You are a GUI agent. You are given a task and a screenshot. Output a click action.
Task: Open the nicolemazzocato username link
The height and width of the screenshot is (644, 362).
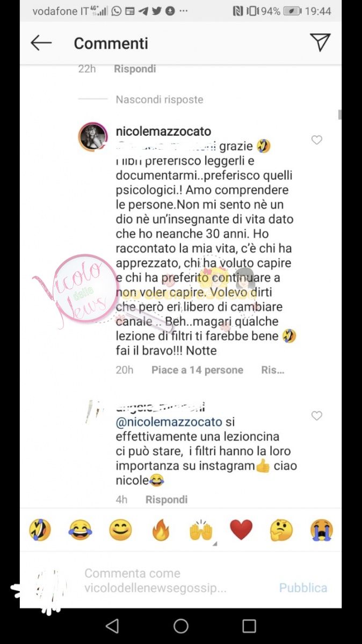coord(163,131)
